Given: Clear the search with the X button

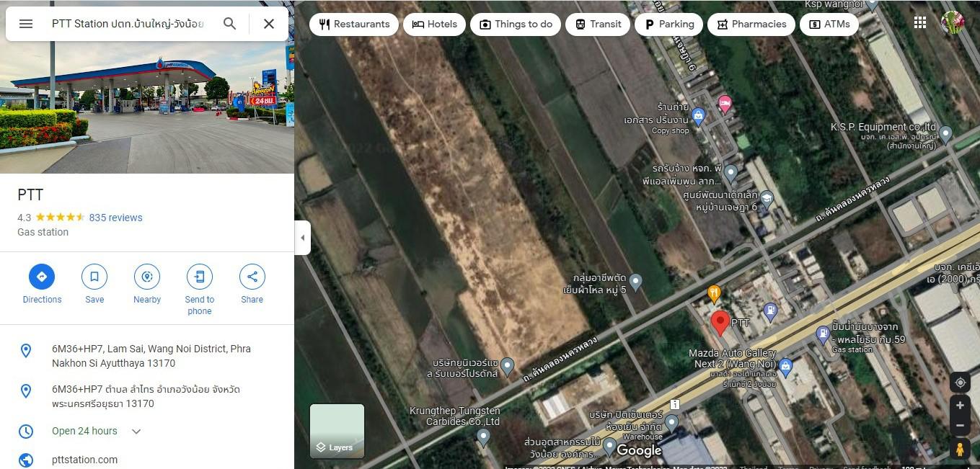Looking at the screenshot, I should (x=269, y=24).
